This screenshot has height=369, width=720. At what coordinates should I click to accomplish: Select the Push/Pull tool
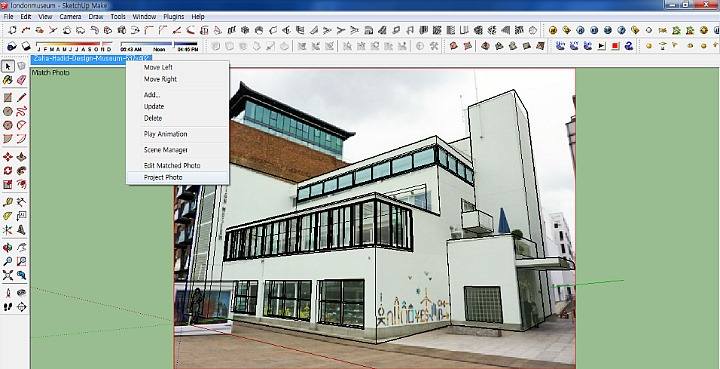(22, 157)
